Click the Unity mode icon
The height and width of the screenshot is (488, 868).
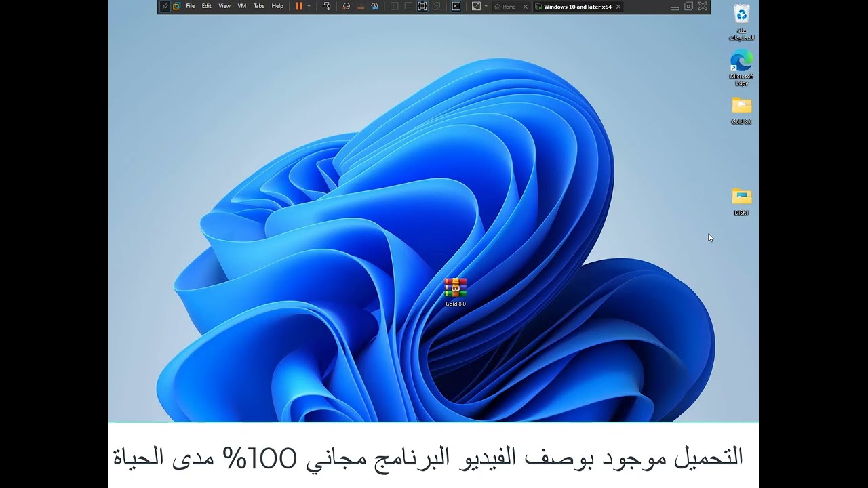click(x=436, y=6)
